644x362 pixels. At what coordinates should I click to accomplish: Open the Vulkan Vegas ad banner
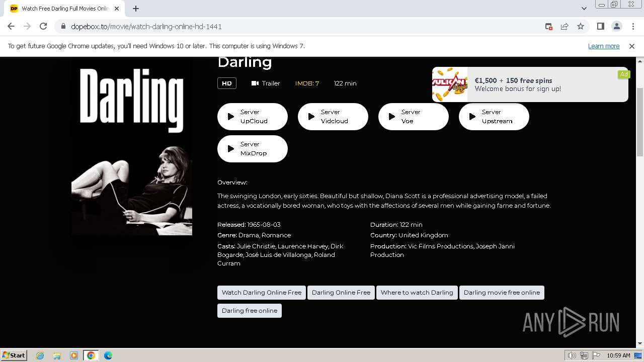(530, 84)
